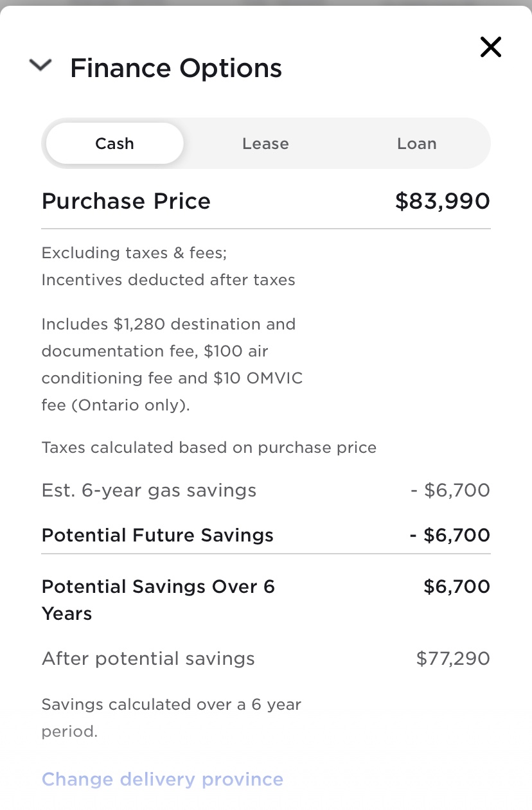This screenshot has height=810, width=532.
Task: Tap the Savings calculated over 6 year note
Action: tap(171, 718)
